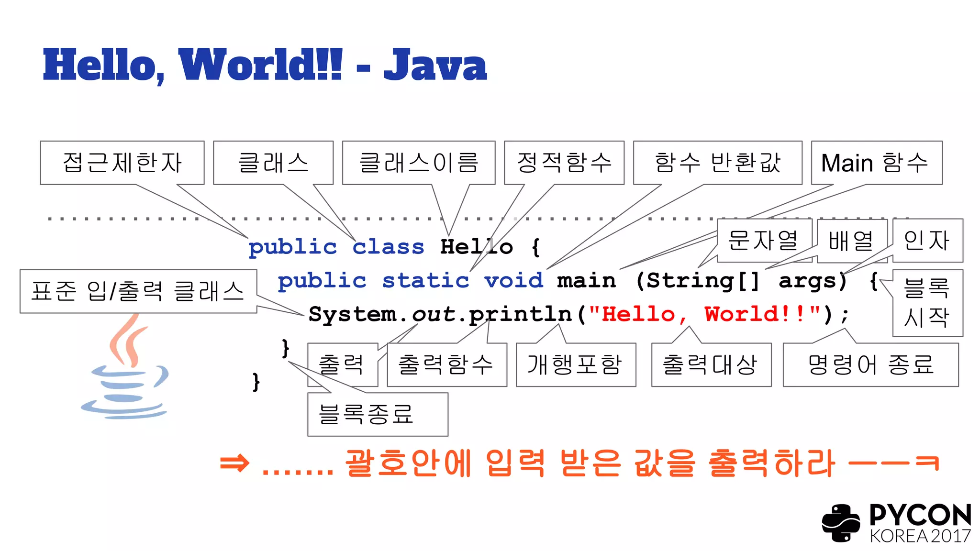
Task: Click the 'Hello, World!! - Java' title
Action: pos(265,66)
